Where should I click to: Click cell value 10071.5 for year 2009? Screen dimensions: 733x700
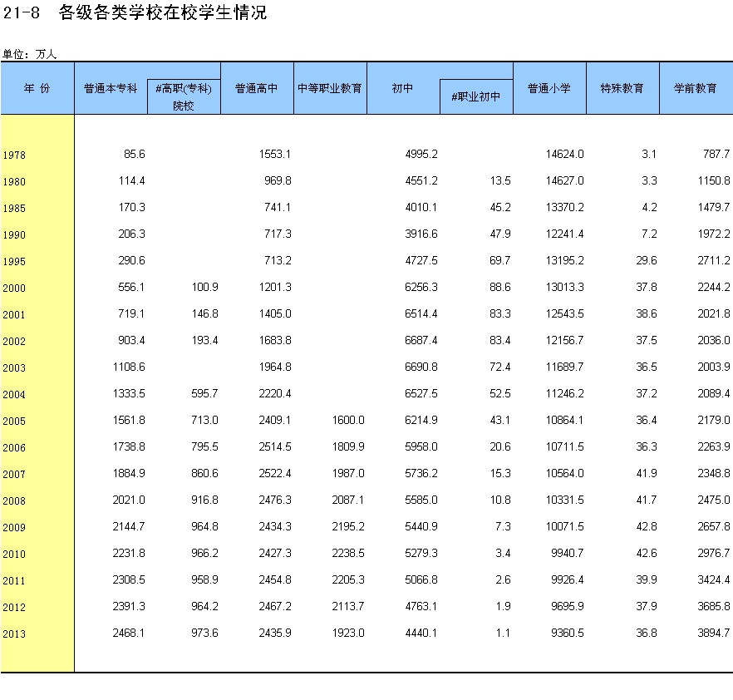565,526
